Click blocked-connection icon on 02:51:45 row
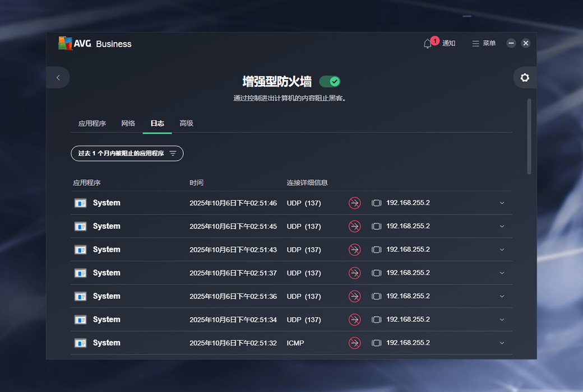This screenshot has width=583, height=392. click(354, 226)
